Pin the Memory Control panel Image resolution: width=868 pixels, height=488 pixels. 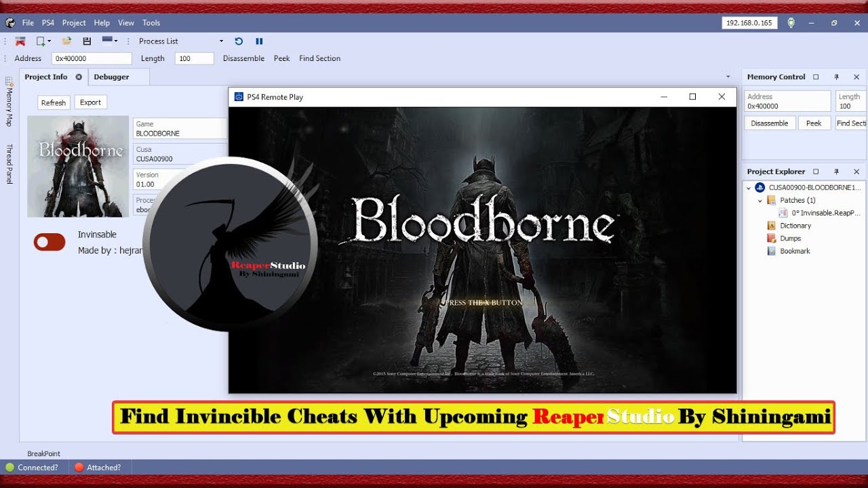[x=836, y=77]
